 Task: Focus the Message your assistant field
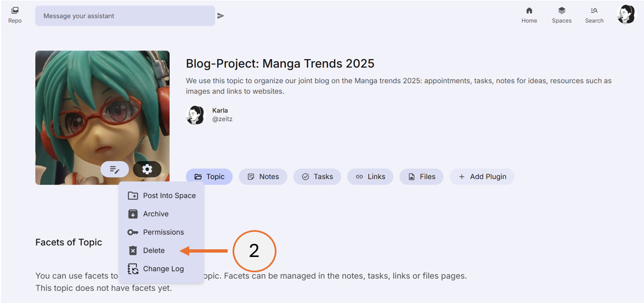tap(125, 16)
